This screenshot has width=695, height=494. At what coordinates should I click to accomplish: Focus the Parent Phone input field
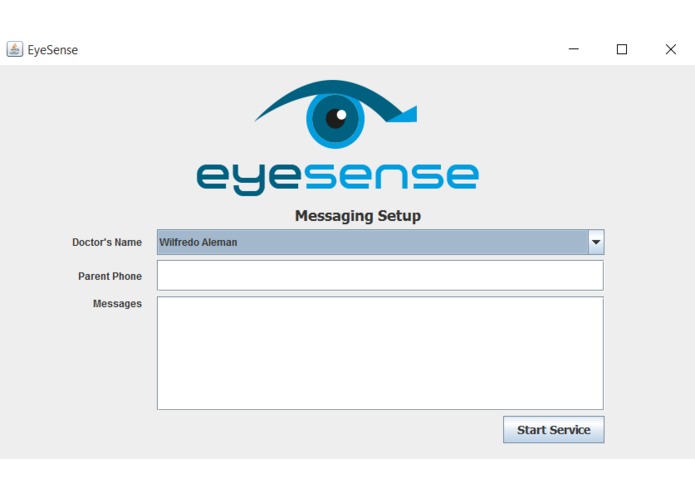click(380, 276)
